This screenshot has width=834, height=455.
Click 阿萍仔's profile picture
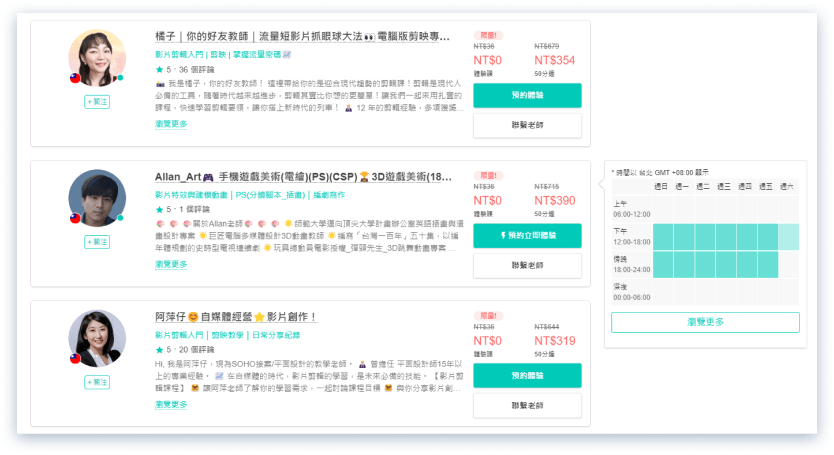(x=97, y=337)
